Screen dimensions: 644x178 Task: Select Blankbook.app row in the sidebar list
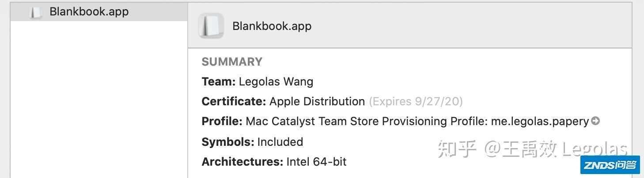98,12
